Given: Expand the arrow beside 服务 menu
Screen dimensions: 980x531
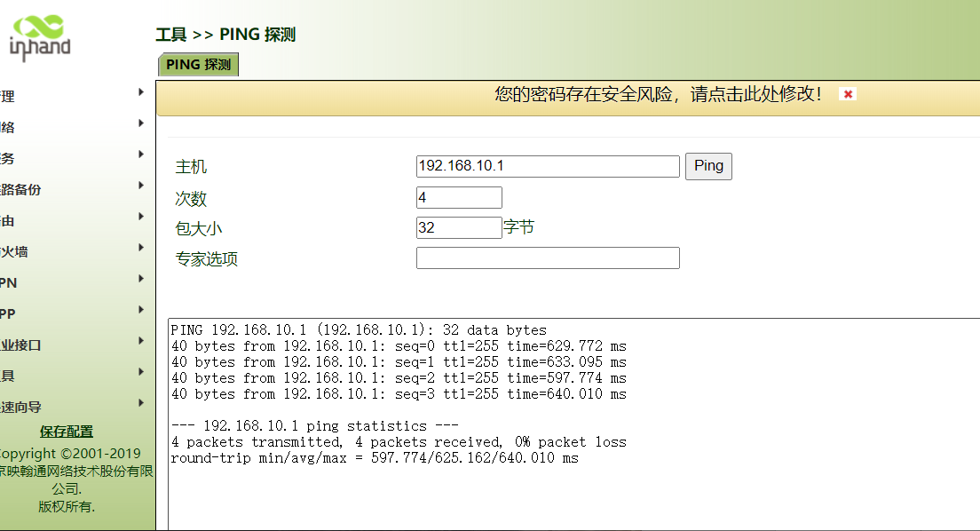Looking at the screenshot, I should point(141,154).
